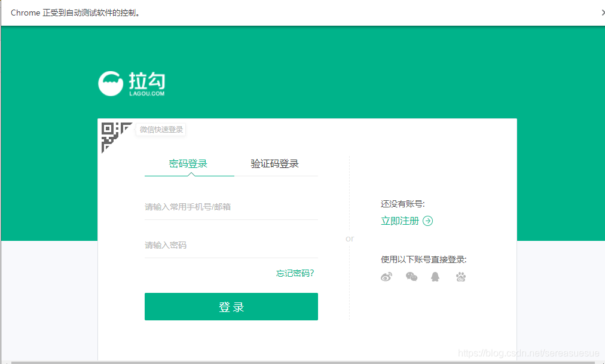Sign in with Weibo account icon
The height and width of the screenshot is (364, 605).
pos(386,277)
